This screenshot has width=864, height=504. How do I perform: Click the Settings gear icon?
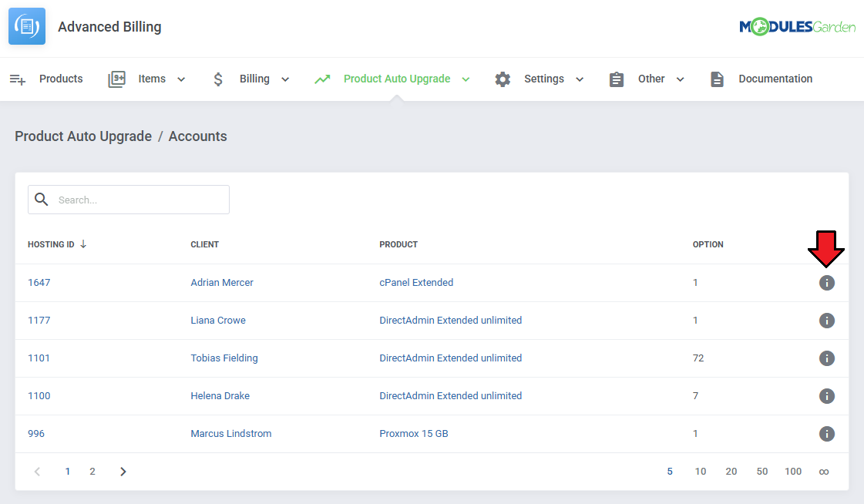point(503,79)
